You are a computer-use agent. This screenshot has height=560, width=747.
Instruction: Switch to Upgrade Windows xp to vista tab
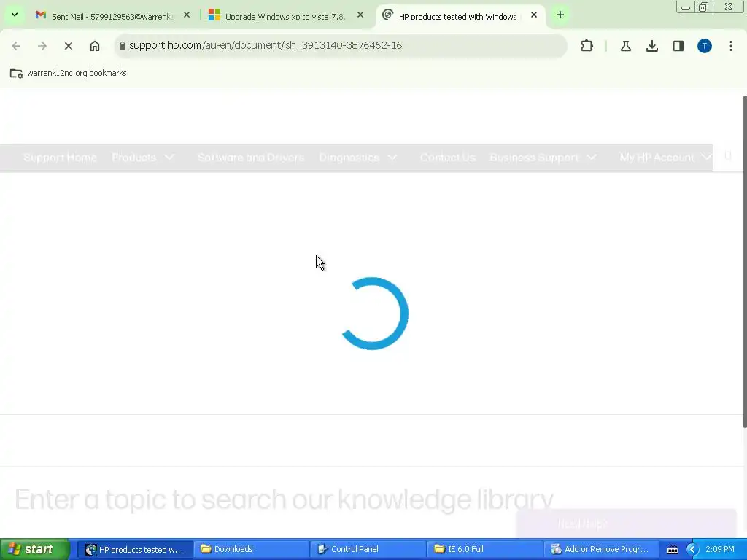[x=286, y=16]
